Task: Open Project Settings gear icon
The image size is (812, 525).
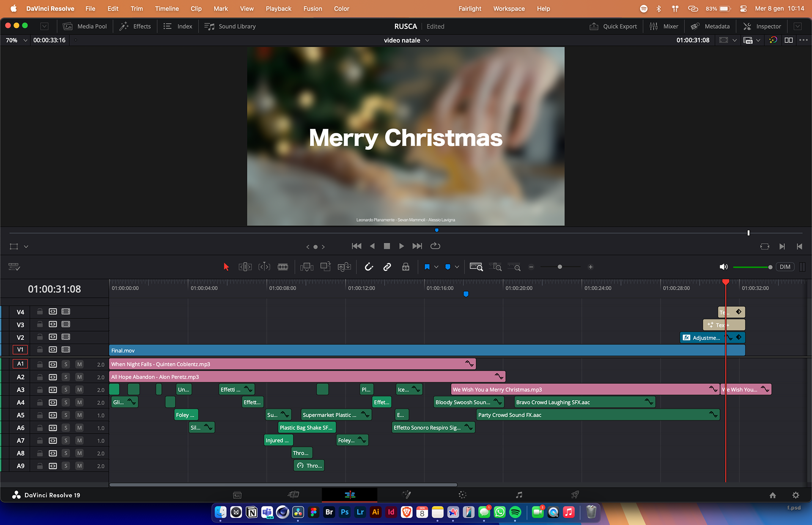Action: click(x=796, y=495)
